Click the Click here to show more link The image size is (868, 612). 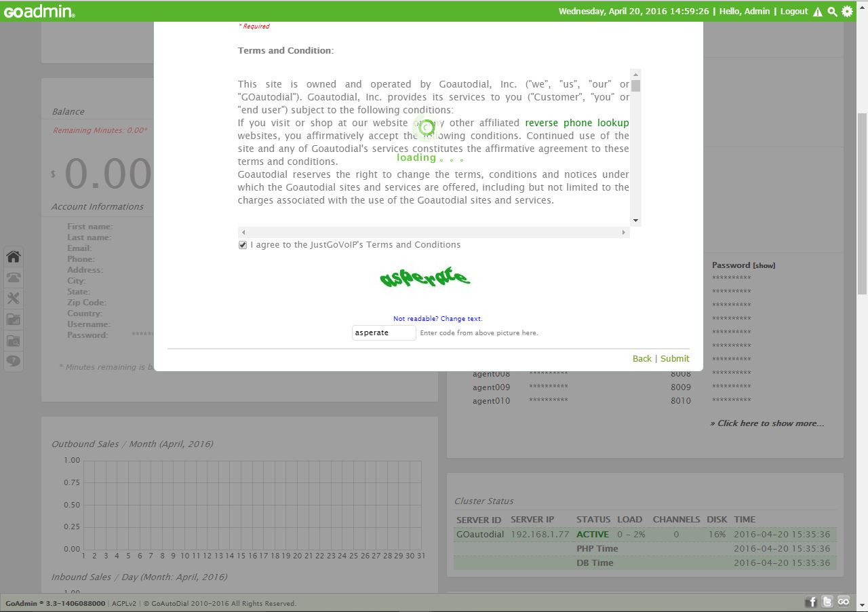click(x=767, y=423)
